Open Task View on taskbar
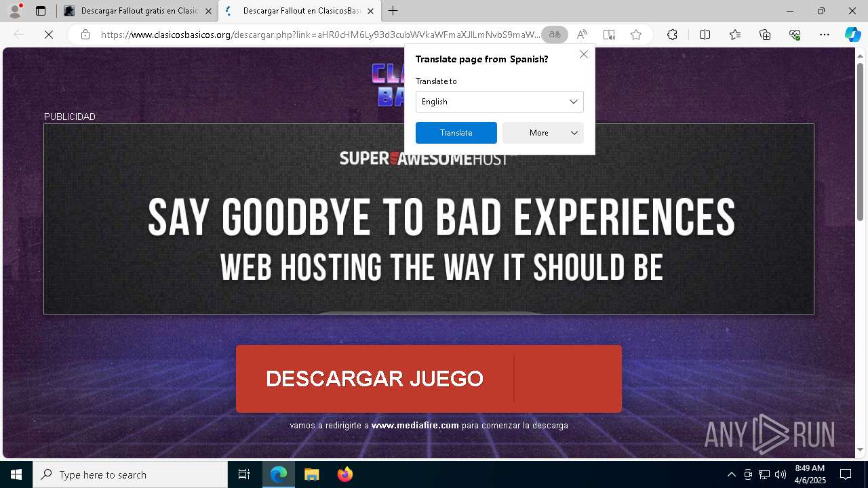The image size is (868, 488). click(x=244, y=474)
